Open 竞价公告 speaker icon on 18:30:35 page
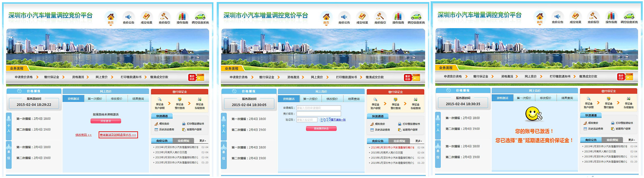 coord(558,16)
